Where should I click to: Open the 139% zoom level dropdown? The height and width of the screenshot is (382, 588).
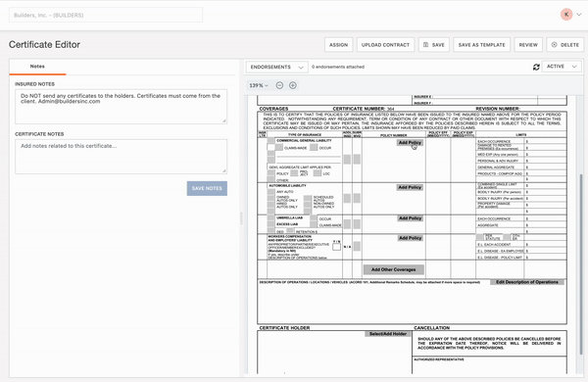coord(259,85)
